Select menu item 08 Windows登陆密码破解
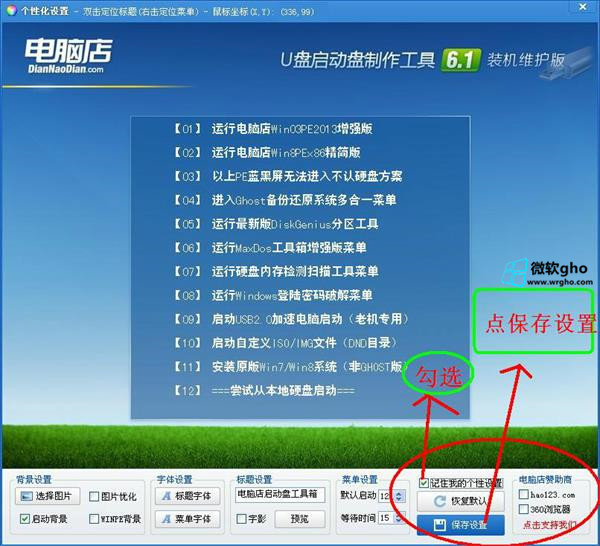This screenshot has height=546, width=600. pos(272,295)
